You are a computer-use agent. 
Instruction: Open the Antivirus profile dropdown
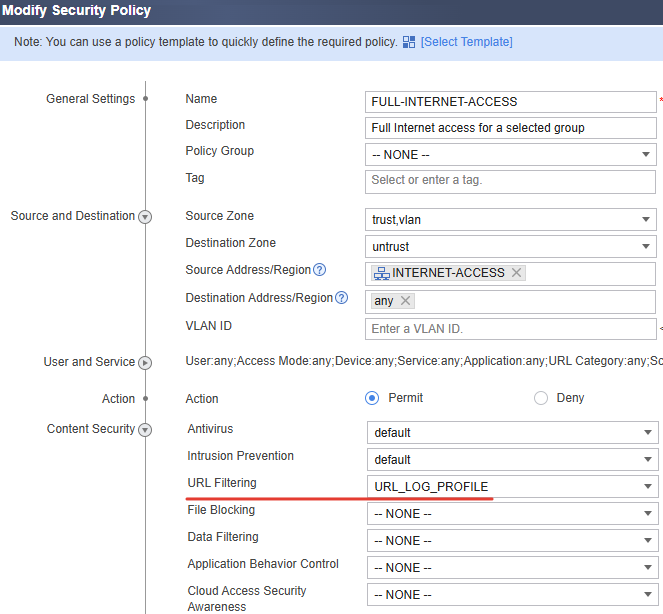[511, 433]
